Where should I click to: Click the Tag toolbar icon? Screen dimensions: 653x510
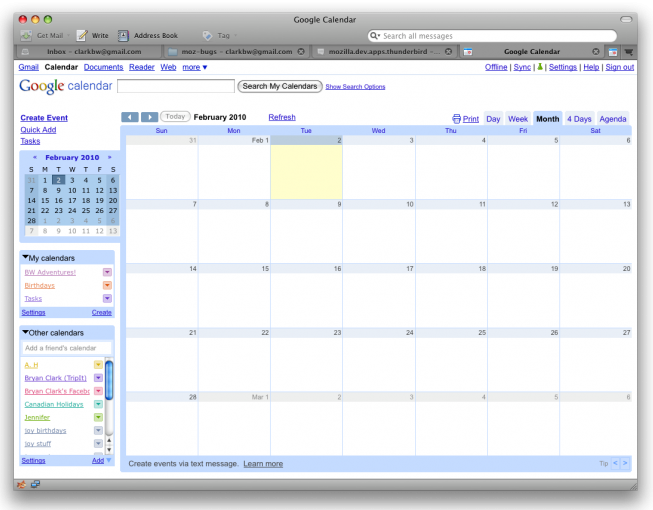coord(207,36)
